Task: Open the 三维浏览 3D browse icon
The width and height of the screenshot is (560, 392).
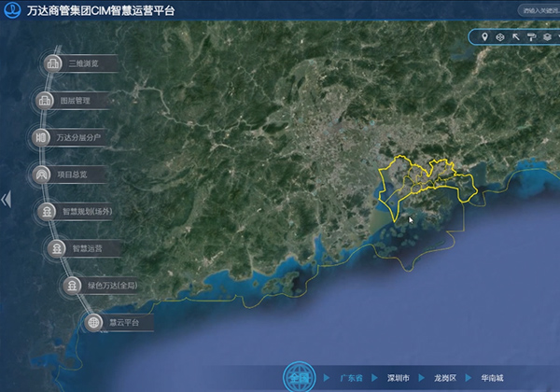Action: 53,63
